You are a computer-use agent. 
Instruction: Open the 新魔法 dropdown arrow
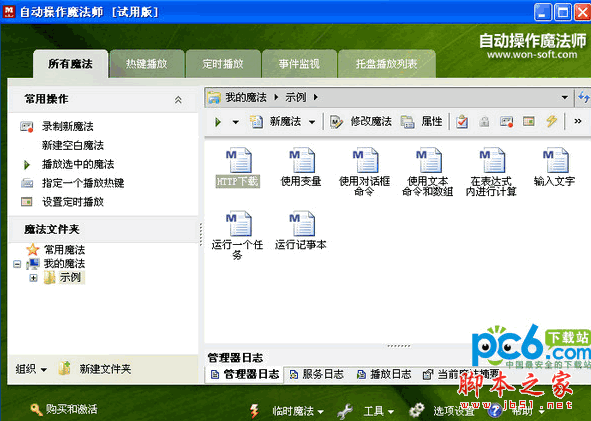(x=312, y=122)
